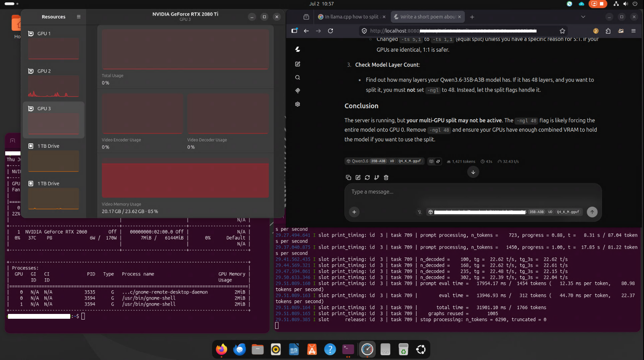The height and width of the screenshot is (360, 644).
Task: Open Thunderbird from the dock
Action: coord(239,350)
